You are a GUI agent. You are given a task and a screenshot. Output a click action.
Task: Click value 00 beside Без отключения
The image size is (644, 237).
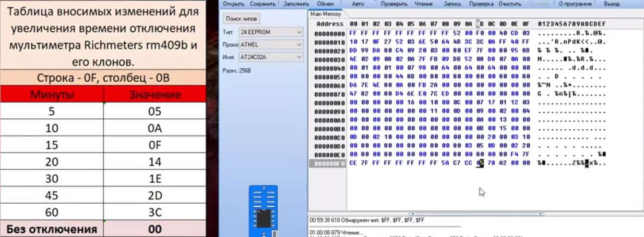[155, 229]
